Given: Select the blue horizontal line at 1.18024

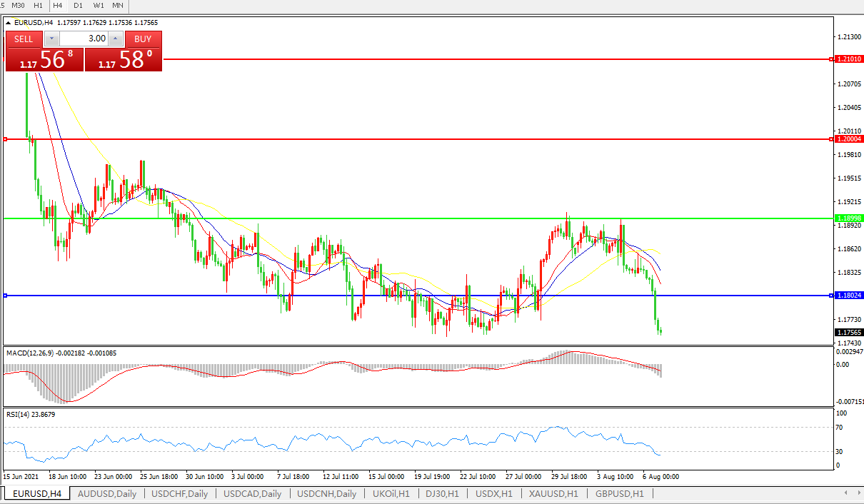Looking at the screenshot, I should (214, 295).
